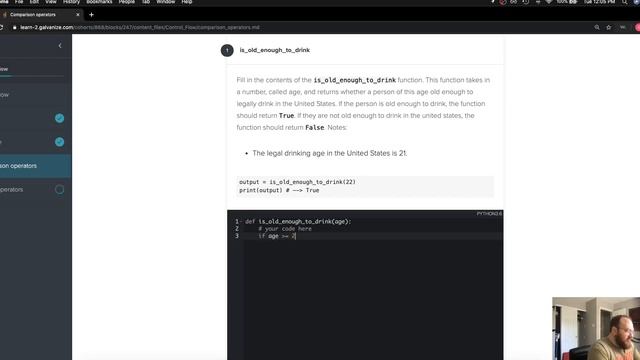This screenshot has width=640, height=360.
Task: Click the step 1 number badge
Action: point(227,50)
